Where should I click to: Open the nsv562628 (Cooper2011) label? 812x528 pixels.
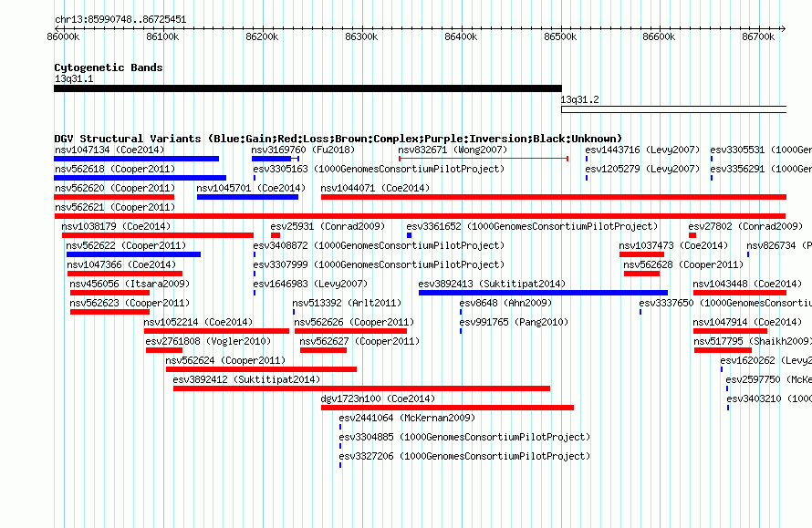click(683, 264)
